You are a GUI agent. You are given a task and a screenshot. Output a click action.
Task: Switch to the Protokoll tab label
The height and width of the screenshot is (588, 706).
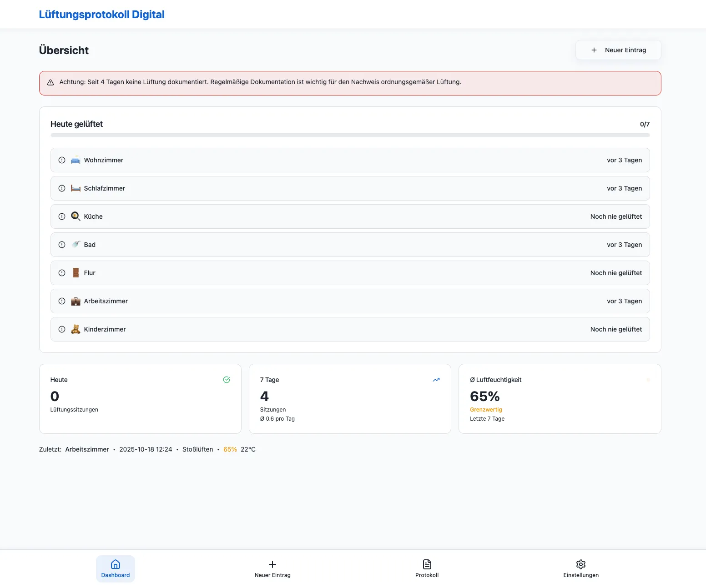tap(427, 575)
